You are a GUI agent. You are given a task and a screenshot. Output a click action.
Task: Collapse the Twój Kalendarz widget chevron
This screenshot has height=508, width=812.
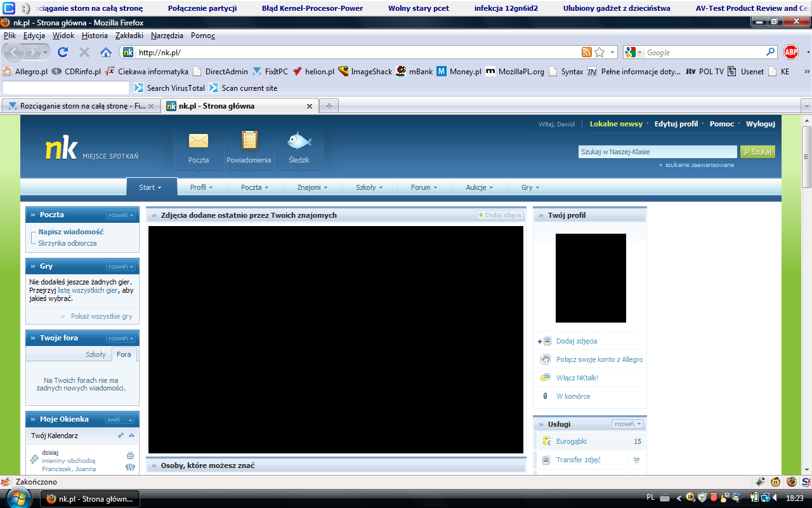pos(132,436)
